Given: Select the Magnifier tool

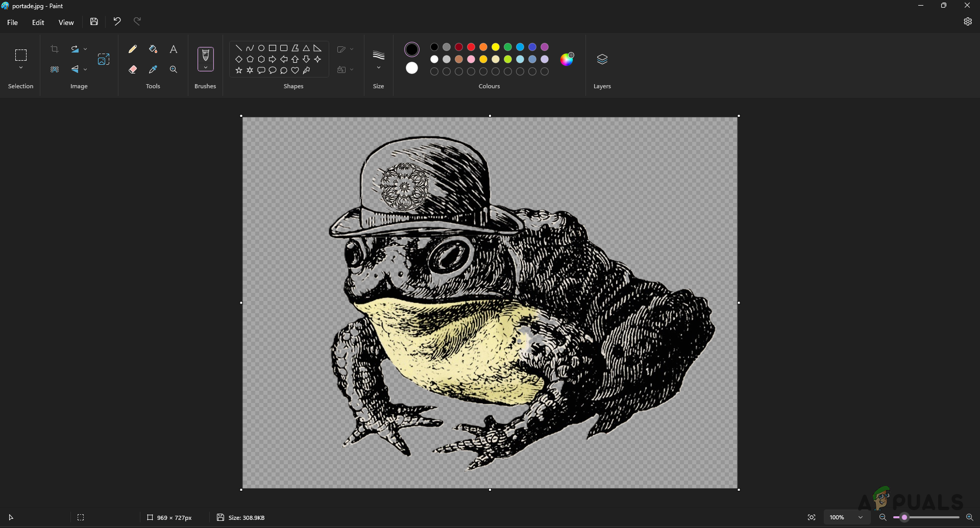Looking at the screenshot, I should tap(174, 69).
